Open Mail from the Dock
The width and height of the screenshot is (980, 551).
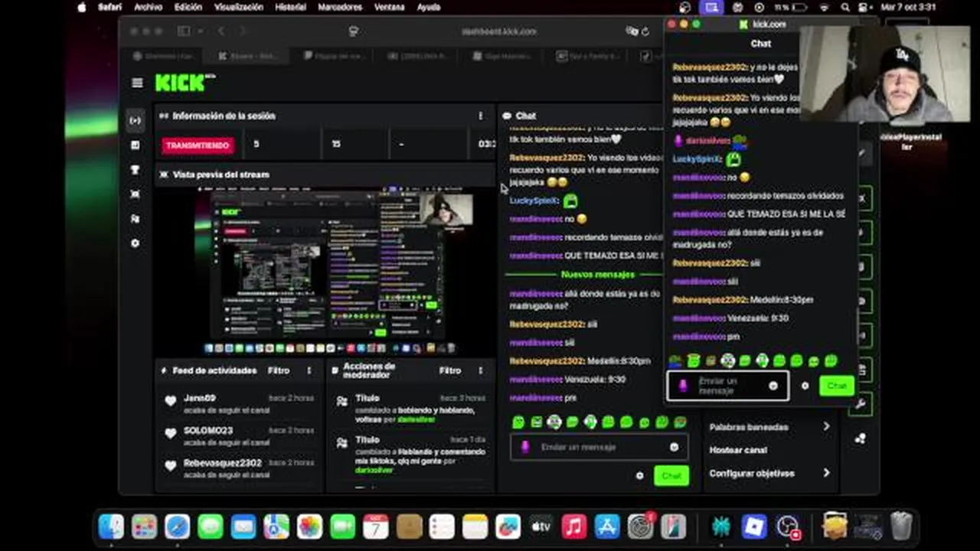(x=243, y=527)
